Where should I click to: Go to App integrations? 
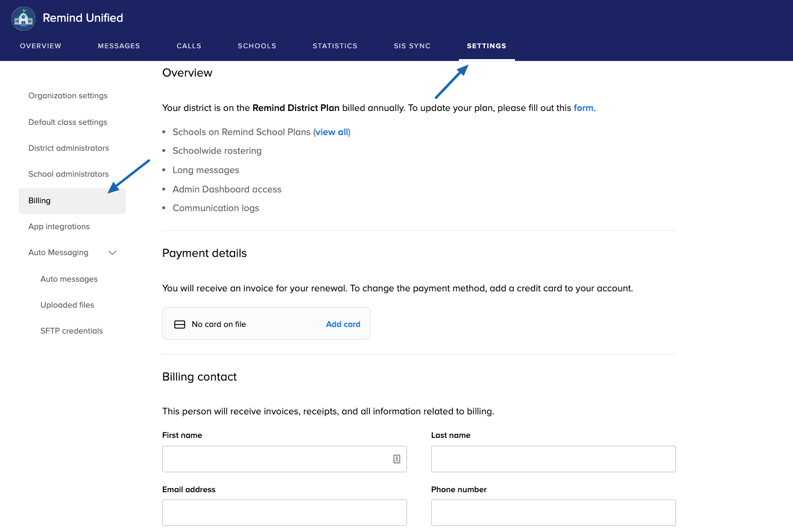coord(59,227)
